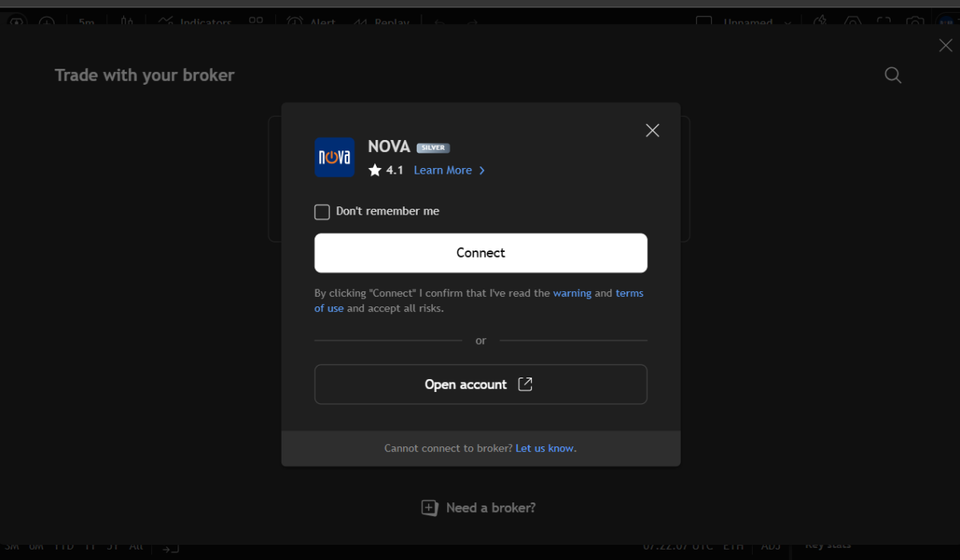
Task: Open Indicators in the dimmed top toolbar
Action: [x=195, y=22]
